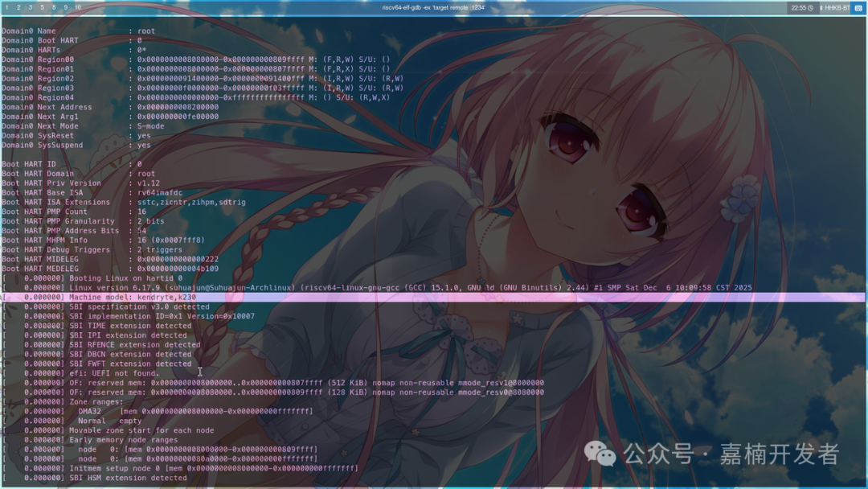Click 'SBI specification v3.0 detected' line
Image resolution: width=868 pixels, height=489 pixels.
click(x=105, y=306)
